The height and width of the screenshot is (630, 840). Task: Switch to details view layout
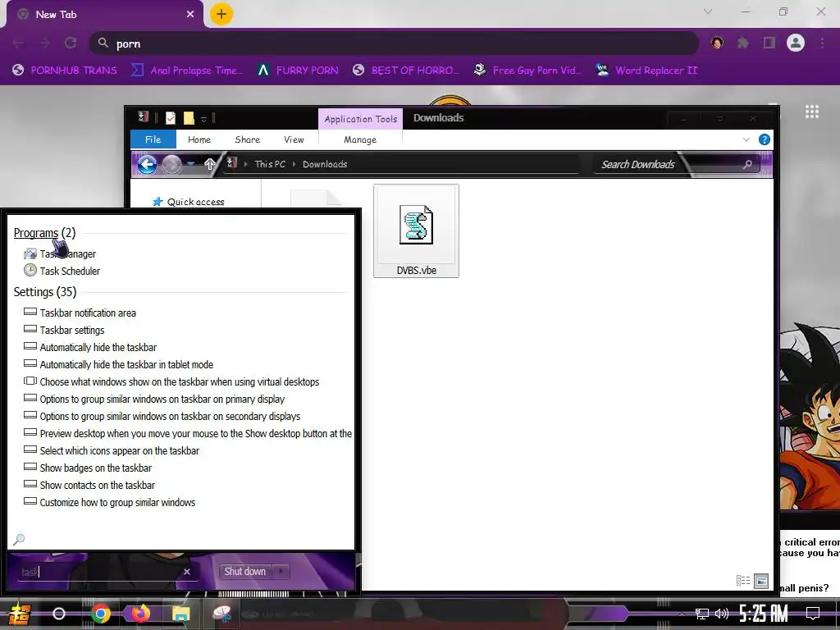(743, 580)
